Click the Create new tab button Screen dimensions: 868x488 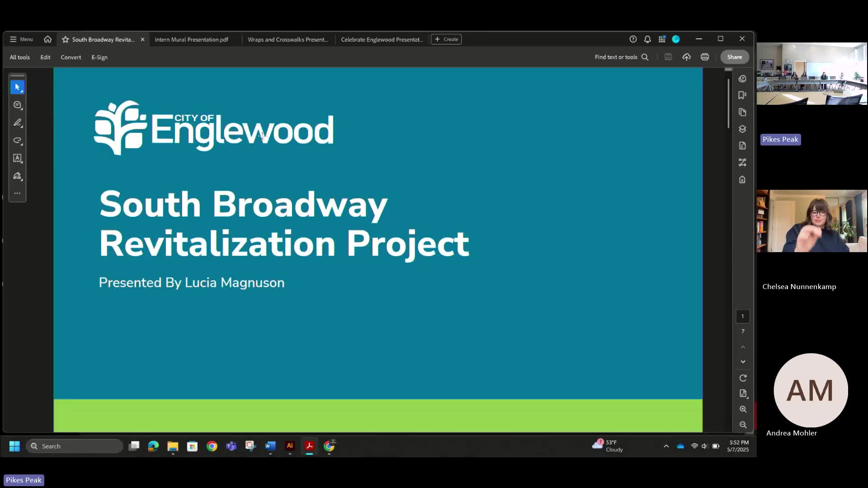point(446,39)
